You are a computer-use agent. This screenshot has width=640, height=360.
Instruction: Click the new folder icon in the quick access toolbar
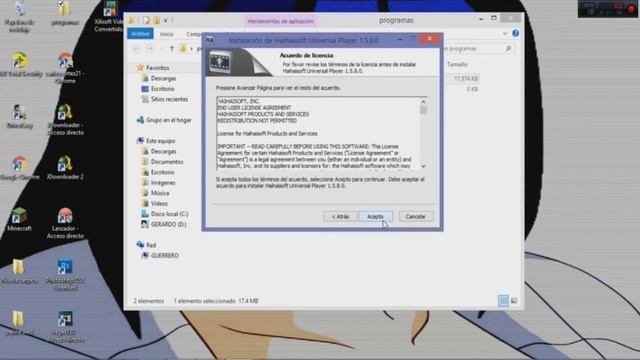pyautogui.click(x=156, y=20)
